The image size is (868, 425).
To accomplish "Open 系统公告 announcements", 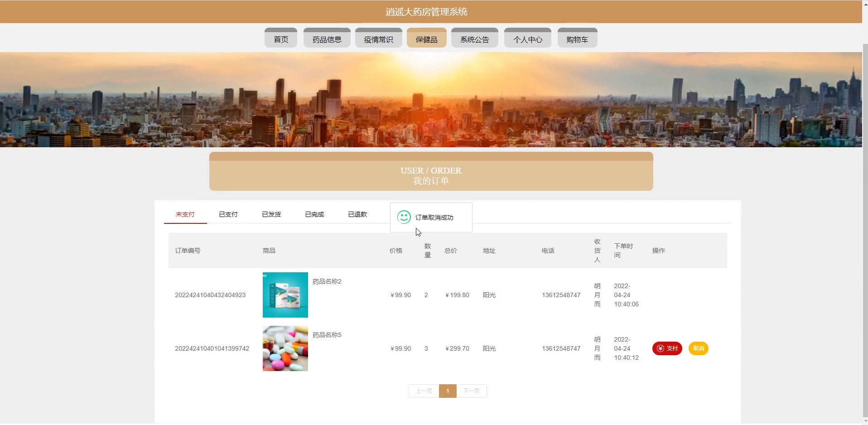I will (x=474, y=39).
